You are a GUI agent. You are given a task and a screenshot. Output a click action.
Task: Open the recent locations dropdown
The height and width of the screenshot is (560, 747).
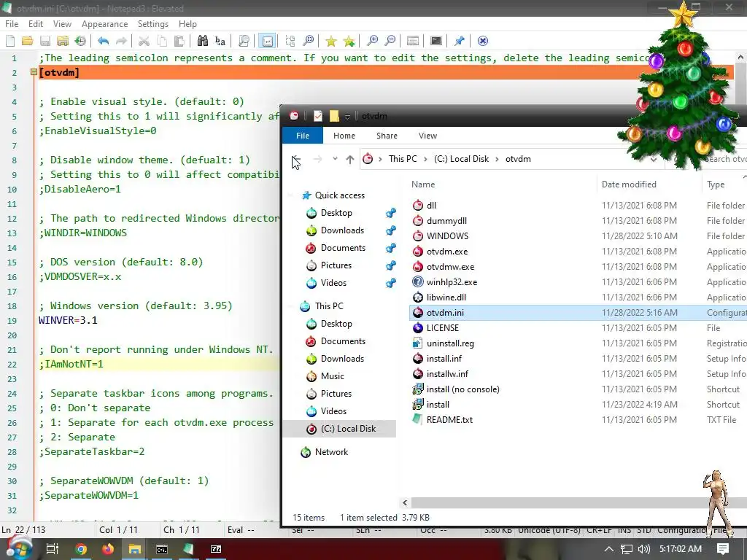(335, 159)
